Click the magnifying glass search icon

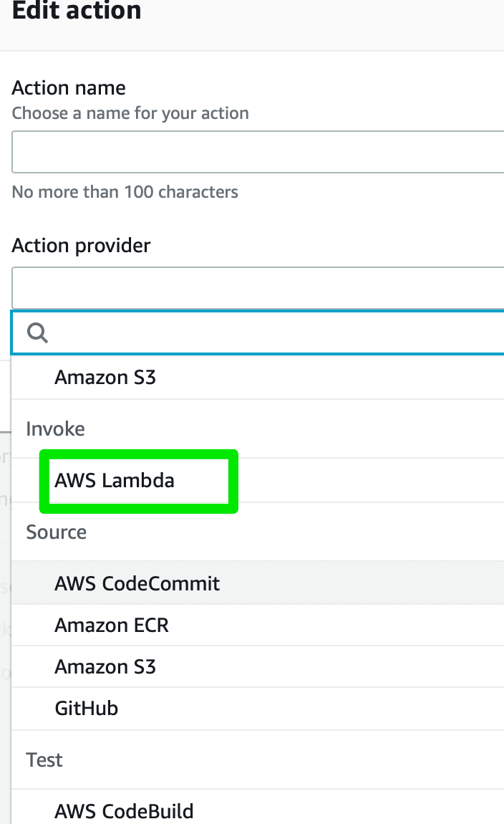tap(37, 332)
